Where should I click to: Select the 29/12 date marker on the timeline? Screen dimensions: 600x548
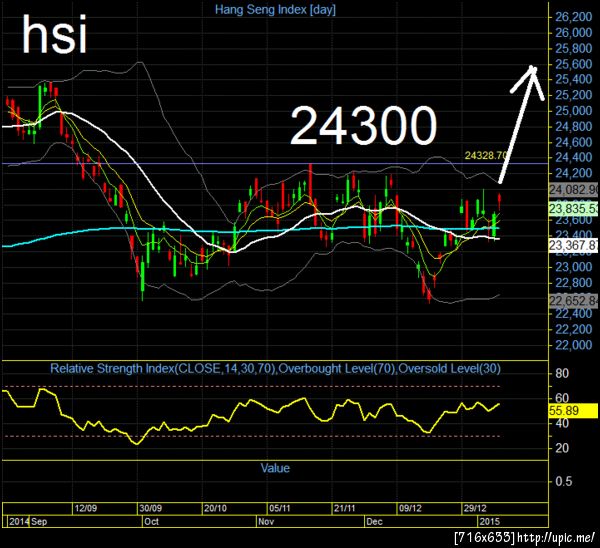(x=475, y=509)
